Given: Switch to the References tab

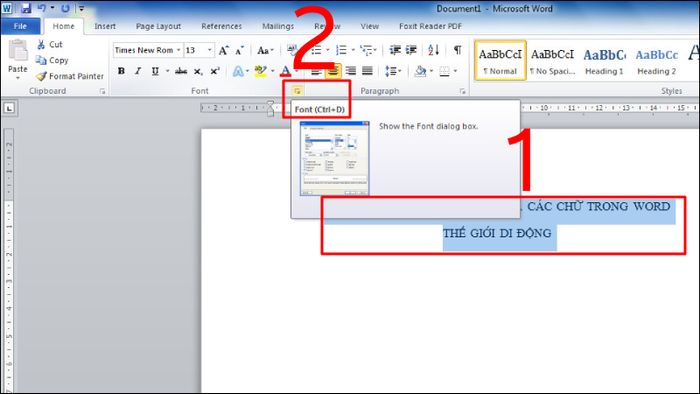Looking at the screenshot, I should click(x=221, y=26).
